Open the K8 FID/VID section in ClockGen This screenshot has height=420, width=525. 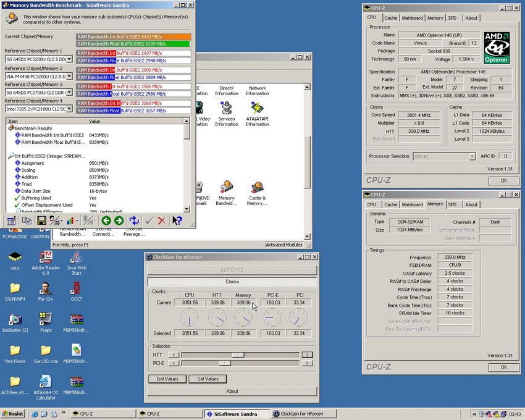pyautogui.click(x=232, y=270)
